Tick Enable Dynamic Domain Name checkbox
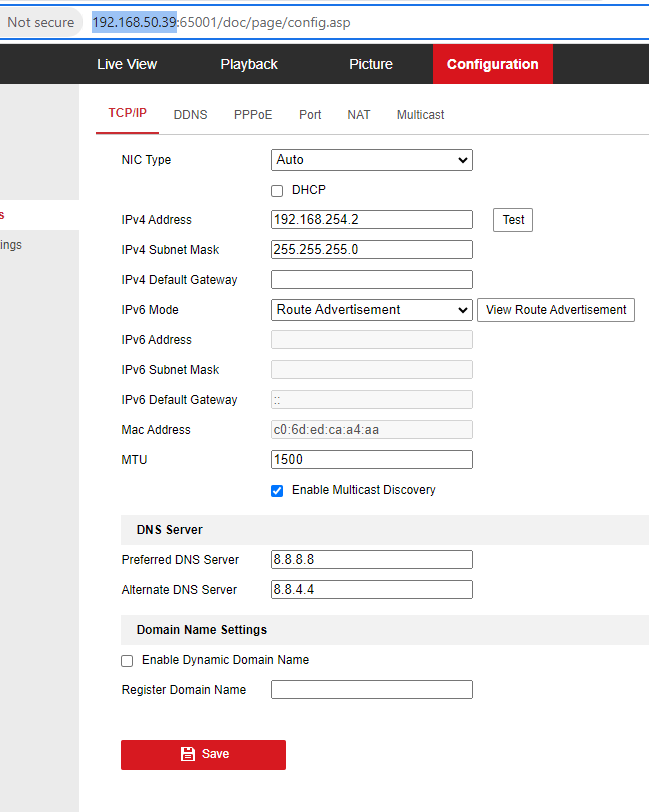Viewport: 649px width, 812px height. pyautogui.click(x=127, y=660)
